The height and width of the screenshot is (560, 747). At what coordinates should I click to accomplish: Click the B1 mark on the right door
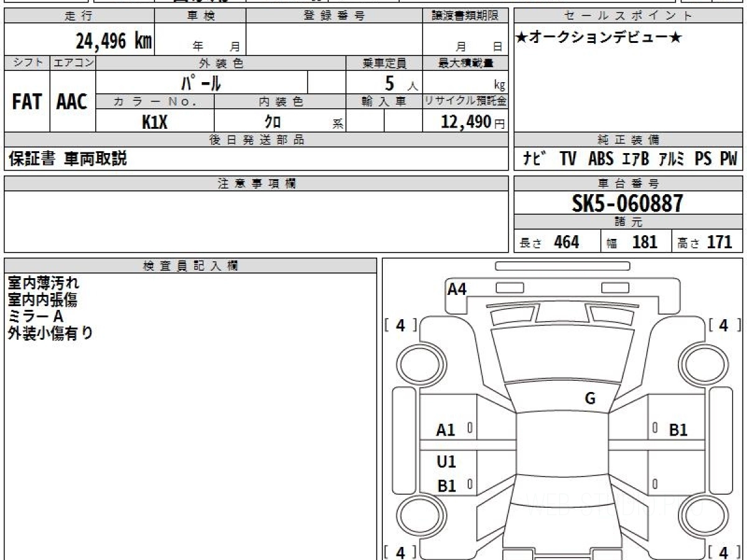pos(678,430)
